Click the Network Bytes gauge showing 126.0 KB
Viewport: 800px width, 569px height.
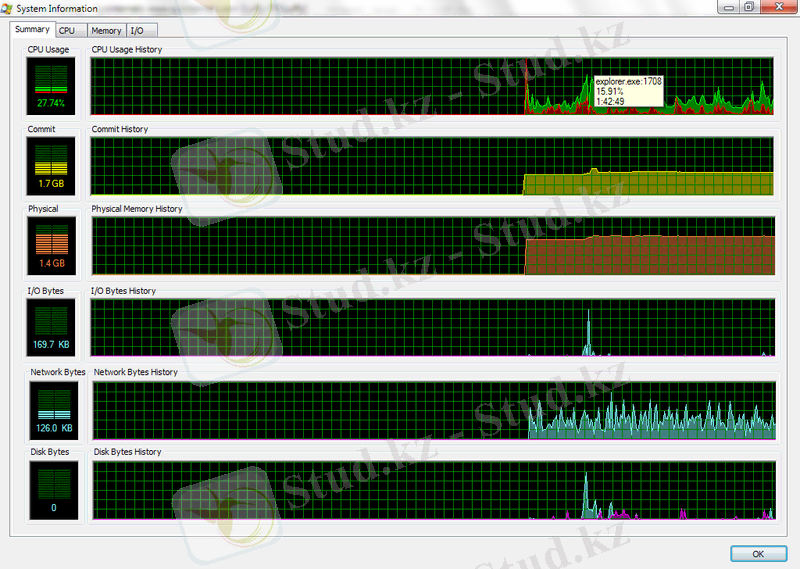tap(54, 411)
